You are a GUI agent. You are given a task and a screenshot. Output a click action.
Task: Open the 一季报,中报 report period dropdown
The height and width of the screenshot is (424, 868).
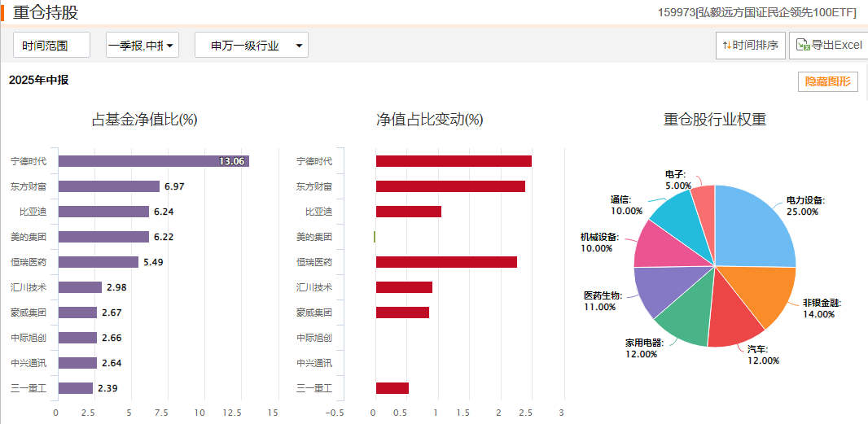142,45
